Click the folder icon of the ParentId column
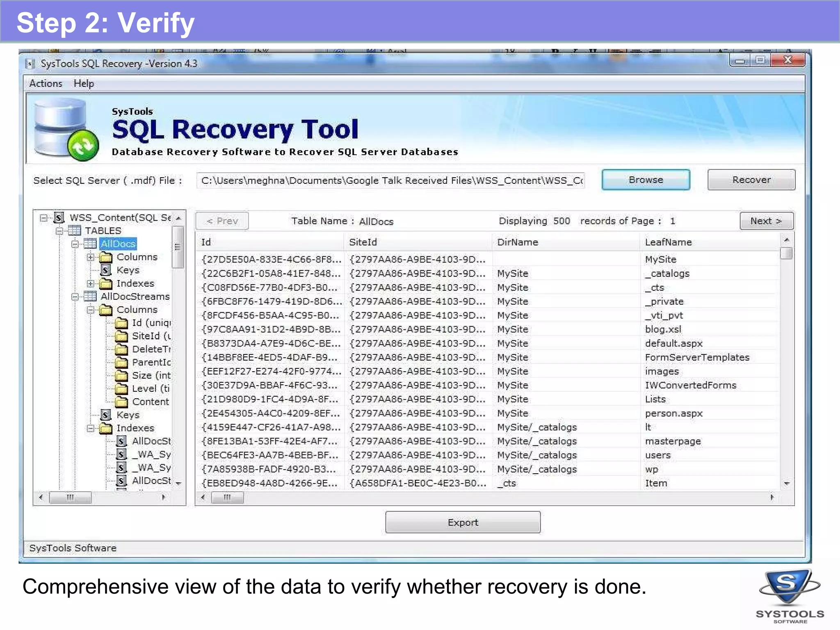The height and width of the screenshot is (630, 840). 121,363
